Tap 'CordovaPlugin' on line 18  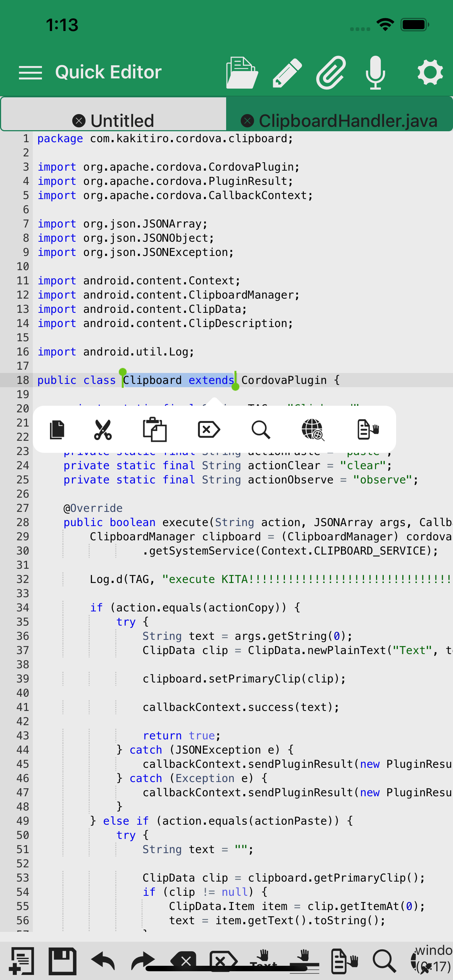point(284,380)
